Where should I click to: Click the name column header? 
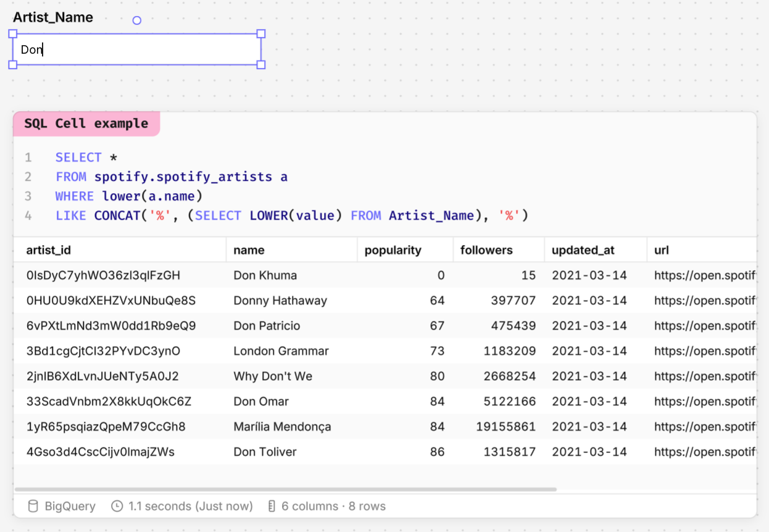tap(249, 250)
